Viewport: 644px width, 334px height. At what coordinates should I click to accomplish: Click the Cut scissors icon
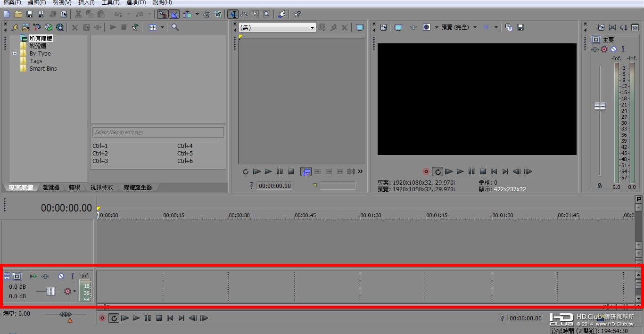[x=78, y=14]
